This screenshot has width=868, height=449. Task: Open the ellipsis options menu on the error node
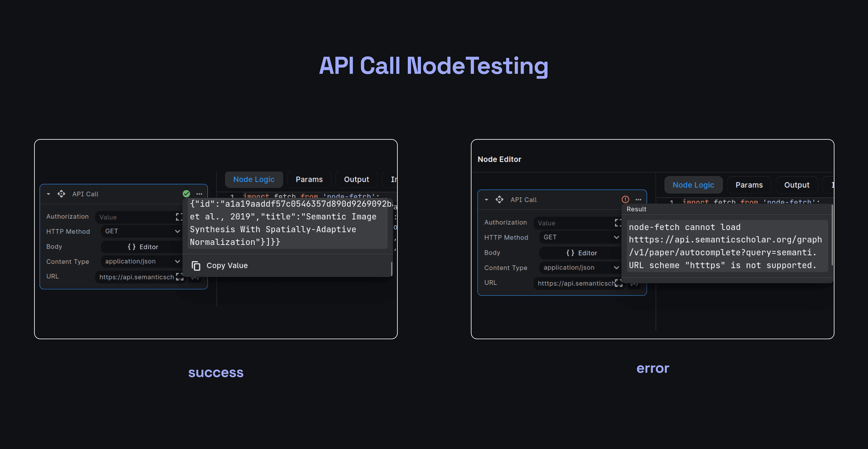pyautogui.click(x=638, y=199)
